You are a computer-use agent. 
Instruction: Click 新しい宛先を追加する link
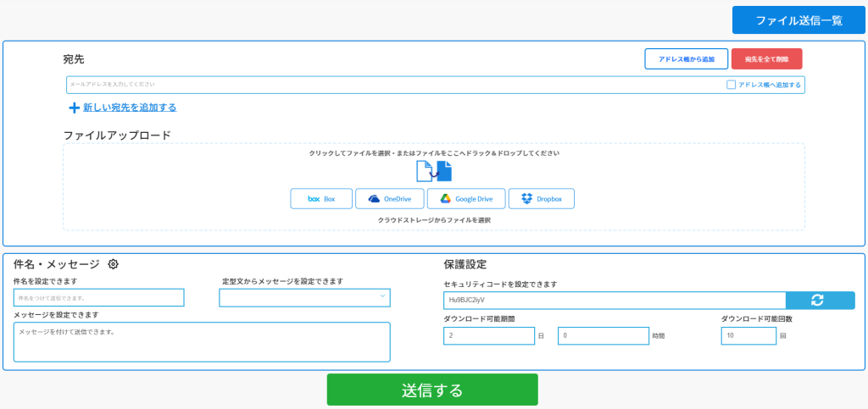pos(130,108)
